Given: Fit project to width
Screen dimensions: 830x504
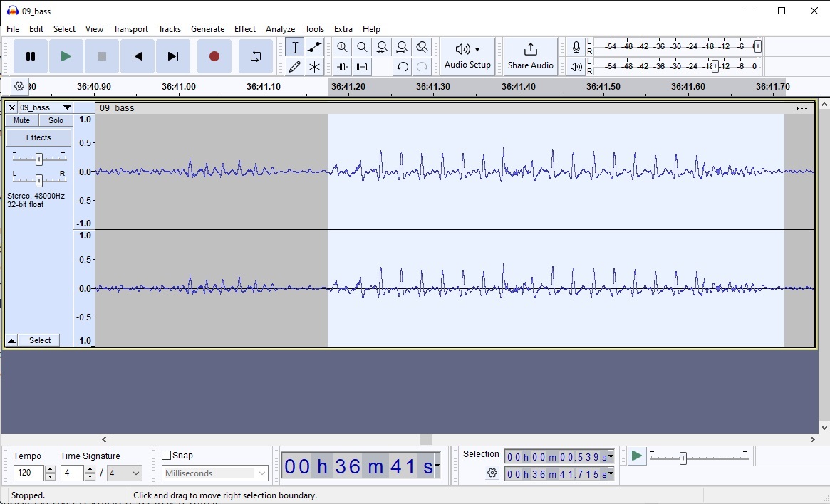Looking at the screenshot, I should tap(403, 47).
